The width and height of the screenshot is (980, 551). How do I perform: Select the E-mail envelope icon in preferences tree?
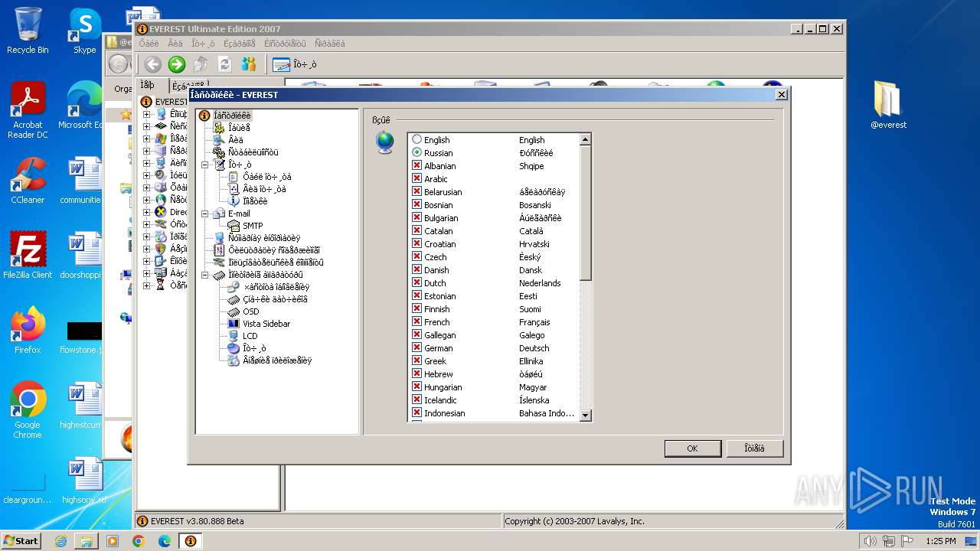220,214
